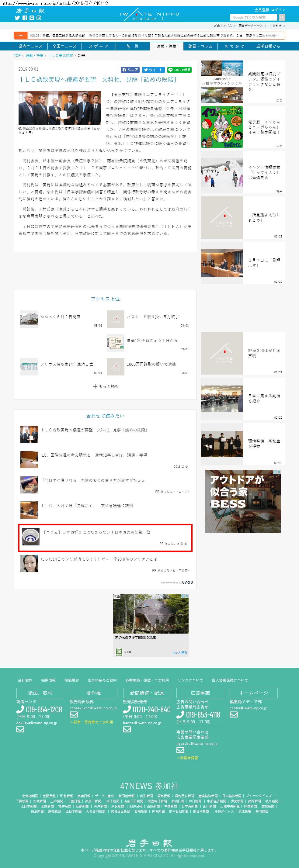
Task: Click the LINEで送る button
Action: point(179,70)
